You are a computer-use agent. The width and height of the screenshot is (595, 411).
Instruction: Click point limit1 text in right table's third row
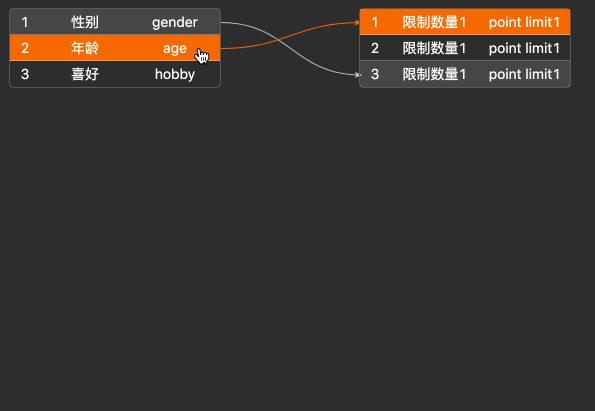tap(524, 74)
